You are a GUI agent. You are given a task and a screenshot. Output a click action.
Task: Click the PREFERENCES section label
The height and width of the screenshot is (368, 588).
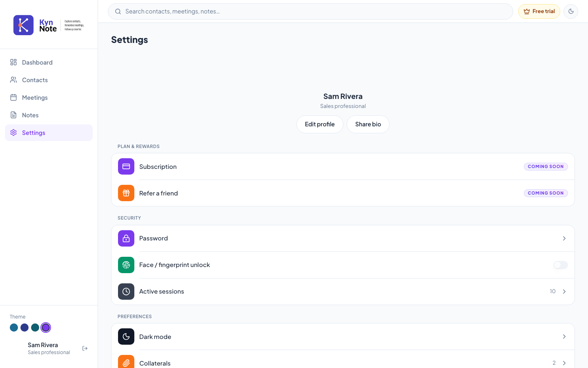click(135, 316)
